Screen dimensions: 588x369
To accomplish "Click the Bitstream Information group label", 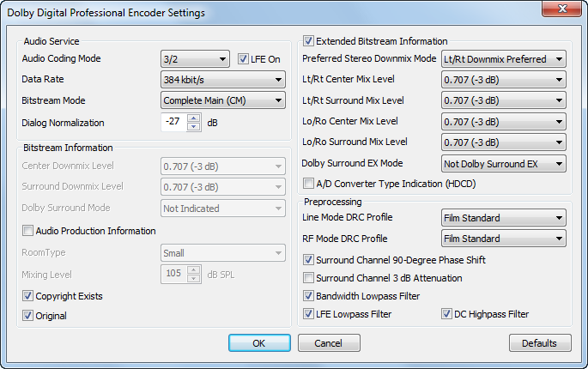I will (x=68, y=148).
